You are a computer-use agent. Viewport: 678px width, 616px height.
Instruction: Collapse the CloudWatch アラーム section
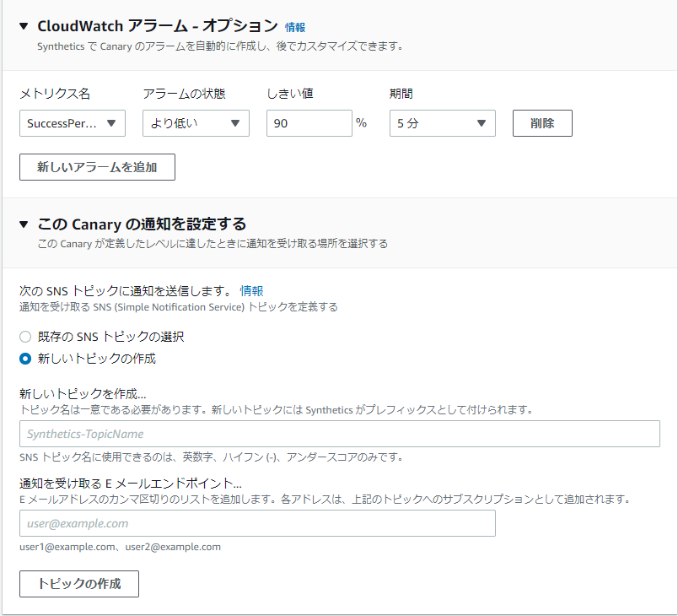point(24,26)
